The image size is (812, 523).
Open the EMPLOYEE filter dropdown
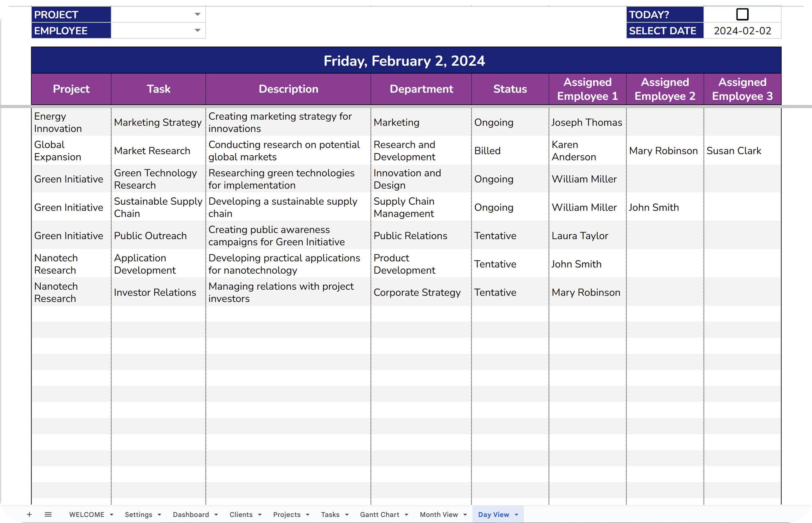point(197,31)
